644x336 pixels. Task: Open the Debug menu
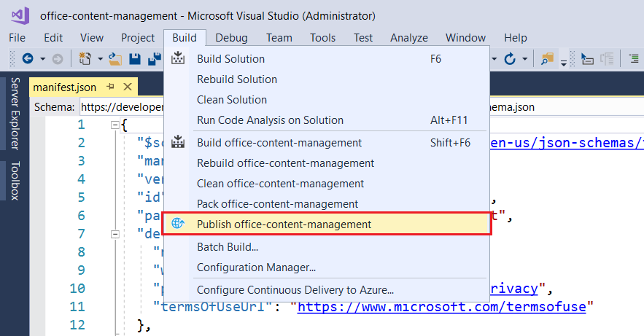(231, 38)
